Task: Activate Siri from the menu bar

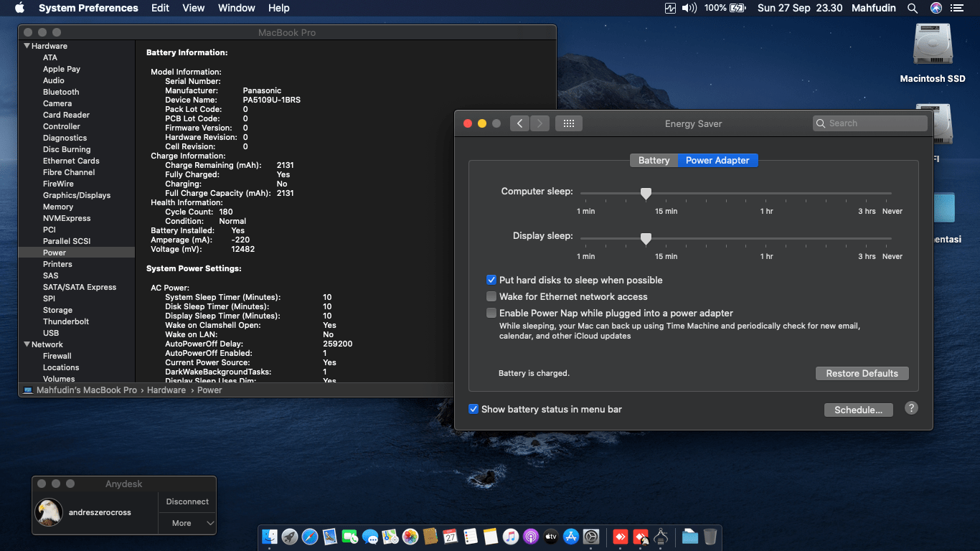Action: click(936, 8)
